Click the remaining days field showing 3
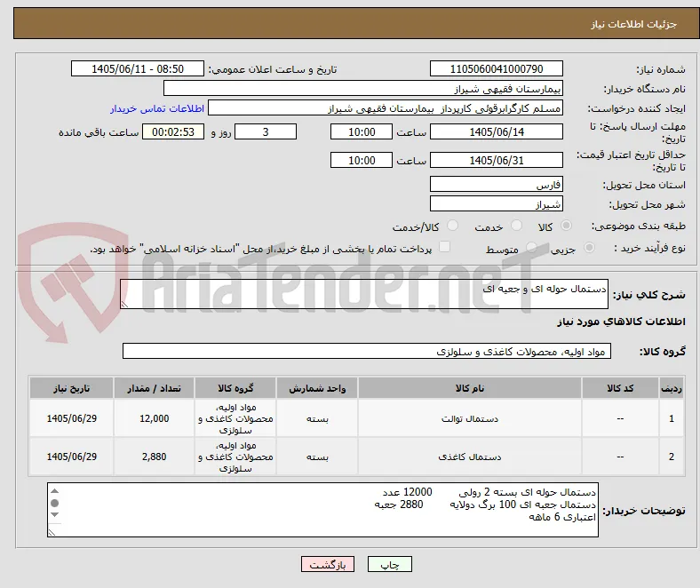This screenshot has height=588, width=700. (266, 131)
